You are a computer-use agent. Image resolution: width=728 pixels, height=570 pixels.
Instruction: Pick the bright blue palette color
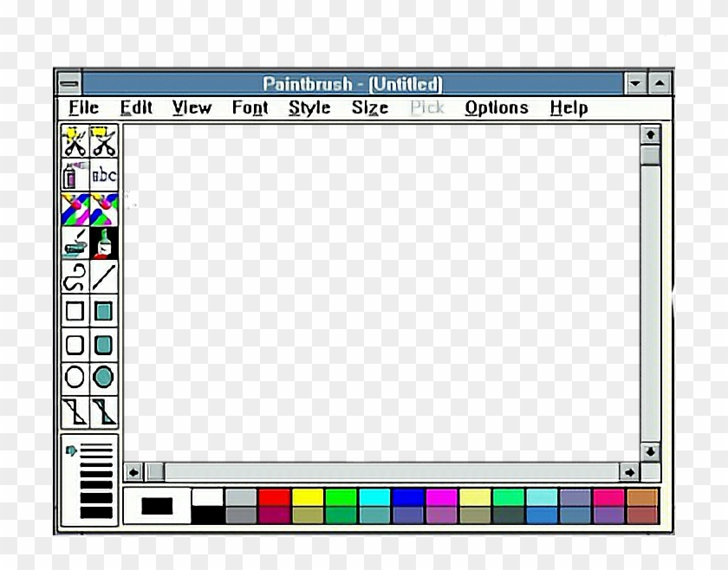click(408, 497)
